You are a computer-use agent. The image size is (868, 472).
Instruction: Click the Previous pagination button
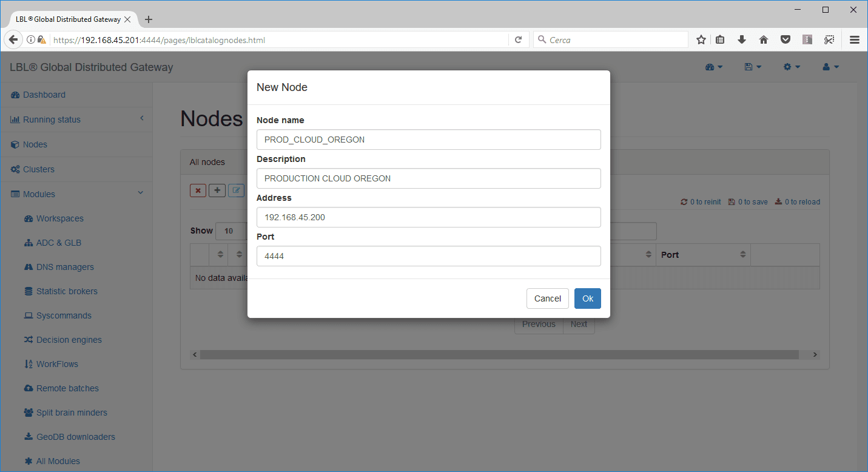(x=539, y=324)
